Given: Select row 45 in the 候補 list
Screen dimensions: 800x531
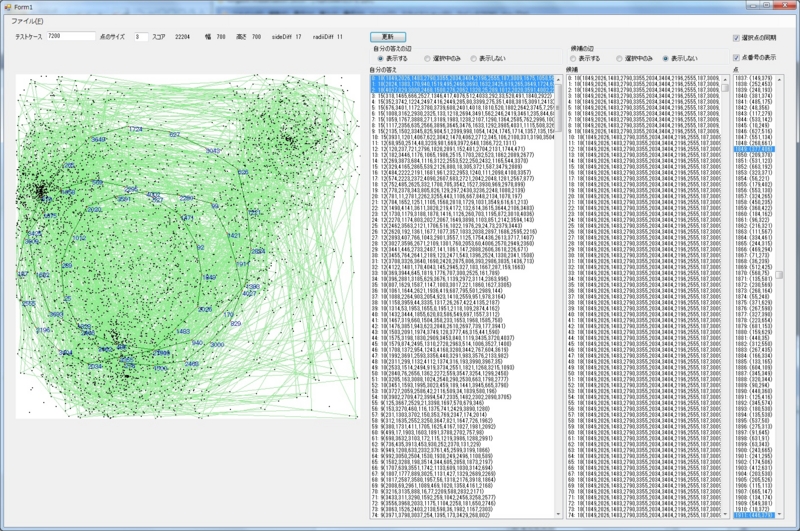Looking at the screenshot, I should (643, 344).
